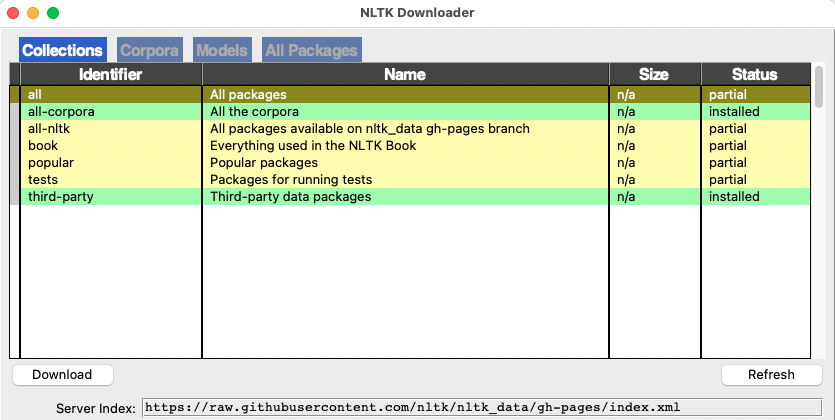Click the 'All packages' name cell
Image resolution: width=835 pixels, height=420 pixels.
coord(405,95)
